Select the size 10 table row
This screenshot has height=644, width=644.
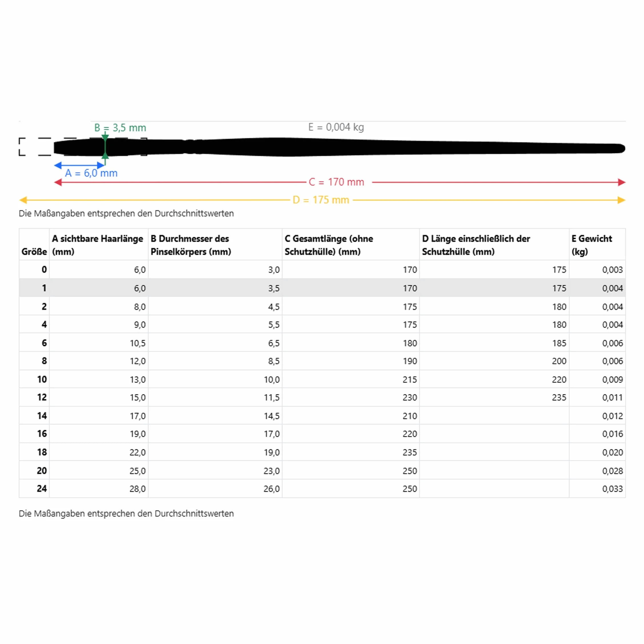click(x=322, y=379)
